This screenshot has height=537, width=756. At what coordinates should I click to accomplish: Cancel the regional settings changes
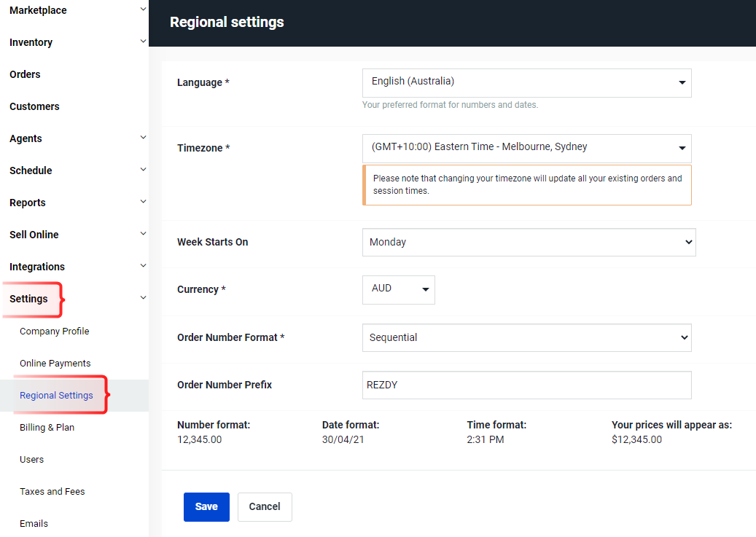pyautogui.click(x=265, y=507)
